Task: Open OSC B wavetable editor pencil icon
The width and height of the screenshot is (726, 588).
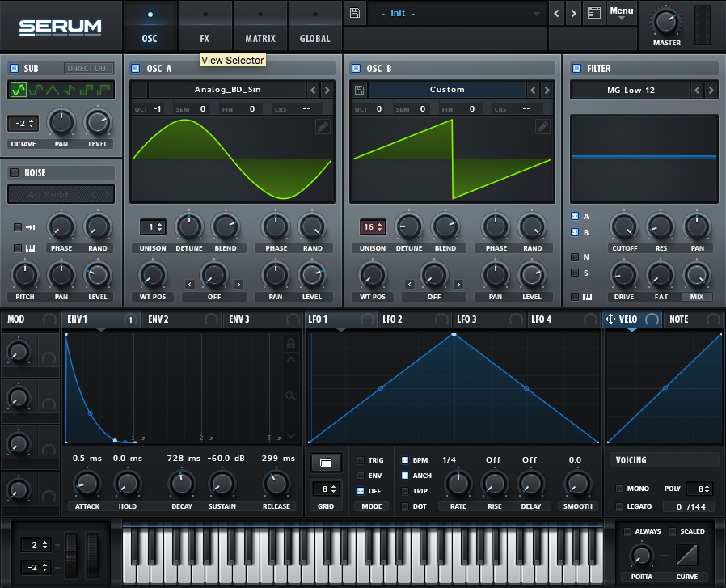Action: (x=542, y=126)
